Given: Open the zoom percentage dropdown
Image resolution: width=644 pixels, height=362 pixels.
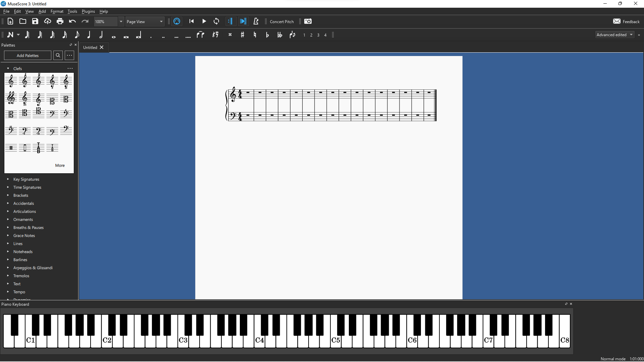Looking at the screenshot, I should 121,21.
